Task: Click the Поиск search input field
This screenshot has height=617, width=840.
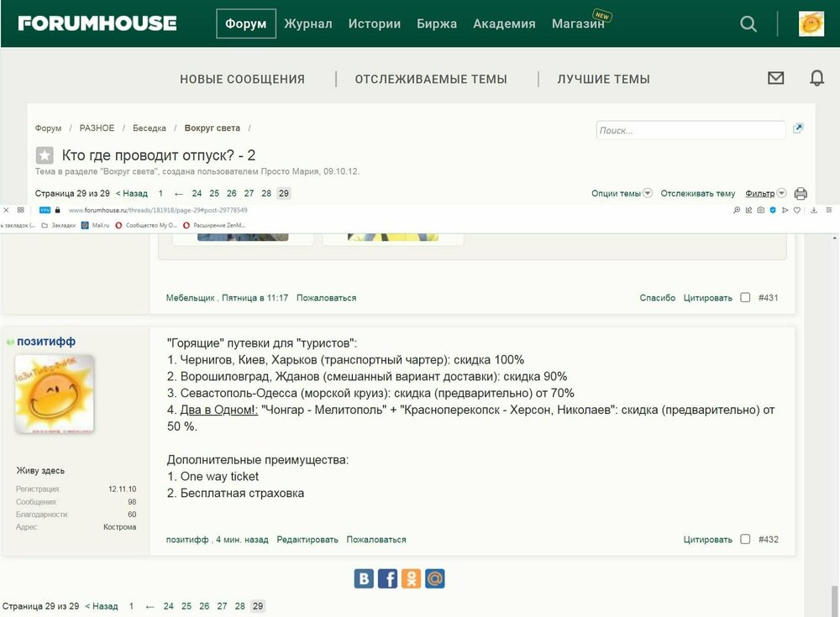Action: [690, 130]
